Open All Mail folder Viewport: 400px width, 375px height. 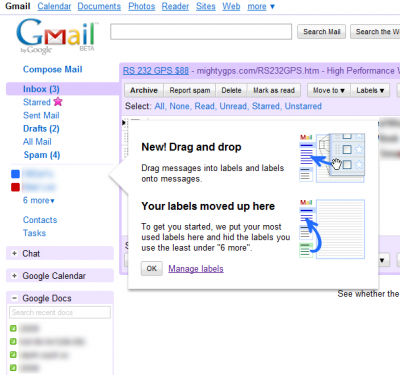tap(37, 142)
